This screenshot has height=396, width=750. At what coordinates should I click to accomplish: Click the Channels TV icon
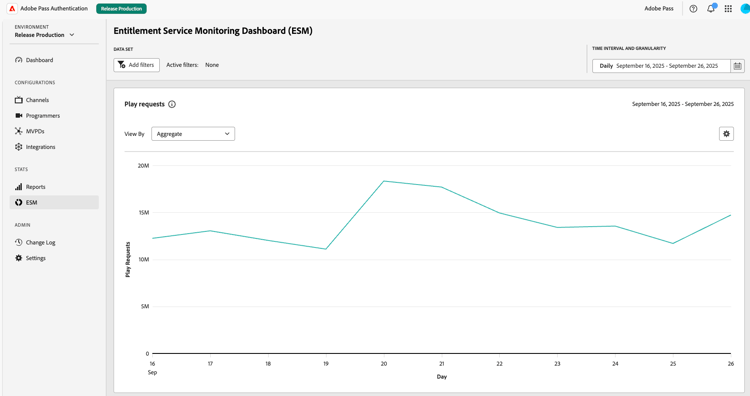pyautogui.click(x=19, y=100)
